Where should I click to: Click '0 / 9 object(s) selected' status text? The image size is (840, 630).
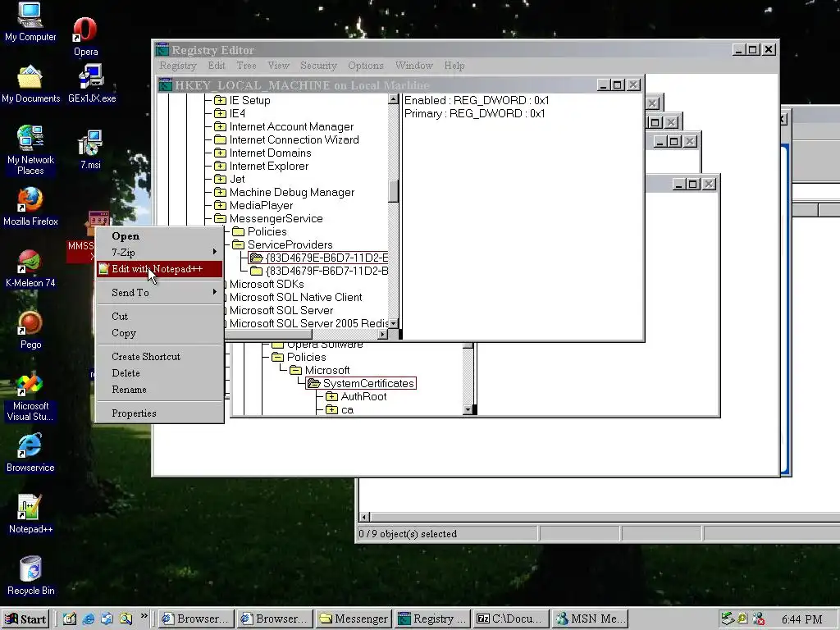coord(408,533)
